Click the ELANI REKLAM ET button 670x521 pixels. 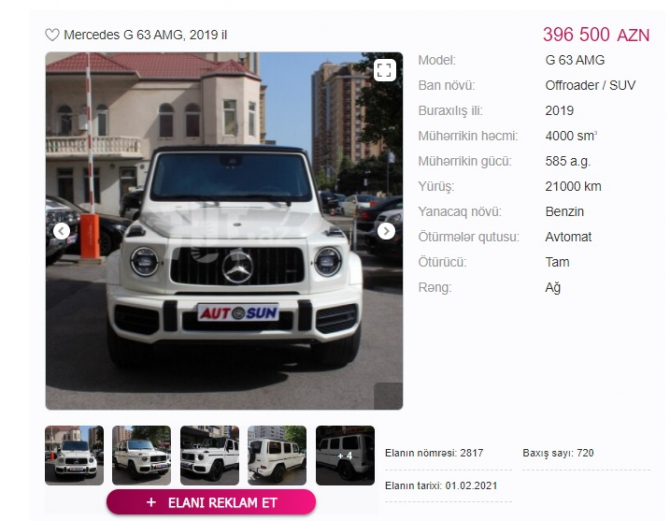[211, 502]
